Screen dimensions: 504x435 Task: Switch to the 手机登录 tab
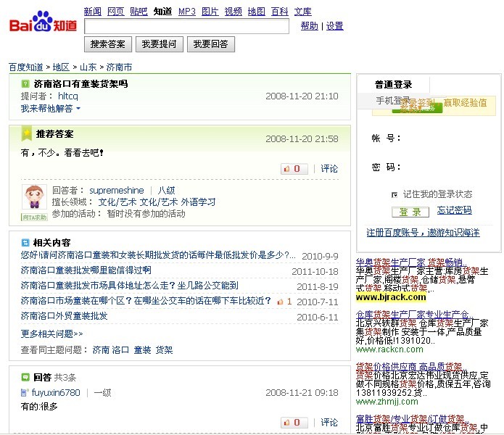392,101
